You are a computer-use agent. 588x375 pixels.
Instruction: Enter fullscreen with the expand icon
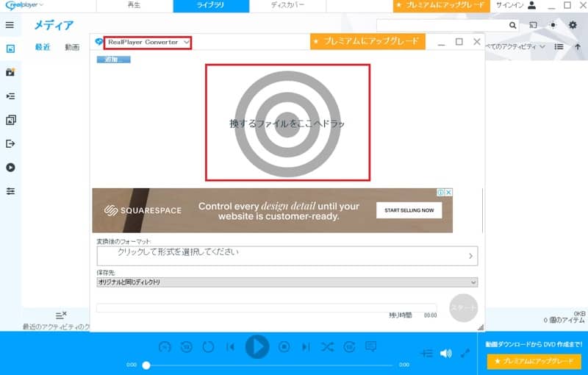(x=465, y=353)
